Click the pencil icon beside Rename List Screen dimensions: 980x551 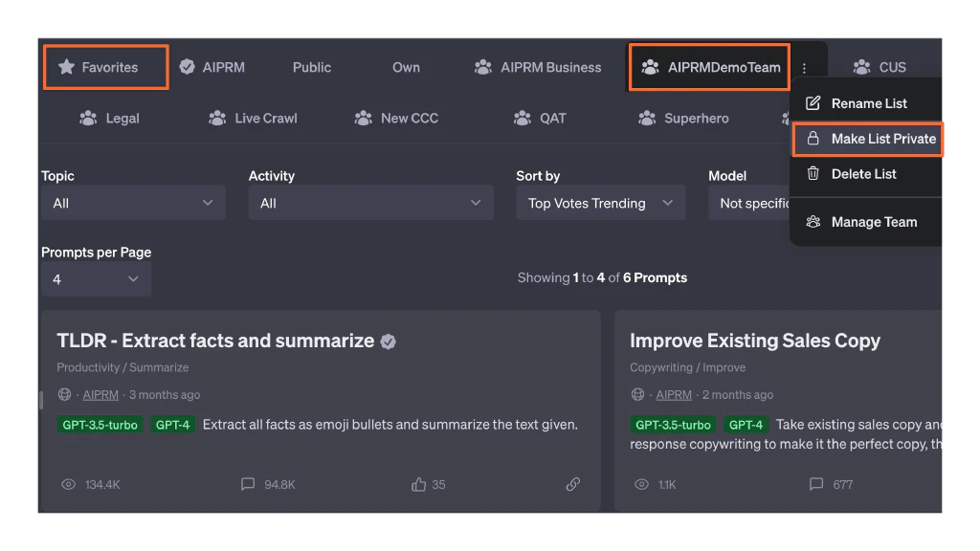tap(813, 103)
